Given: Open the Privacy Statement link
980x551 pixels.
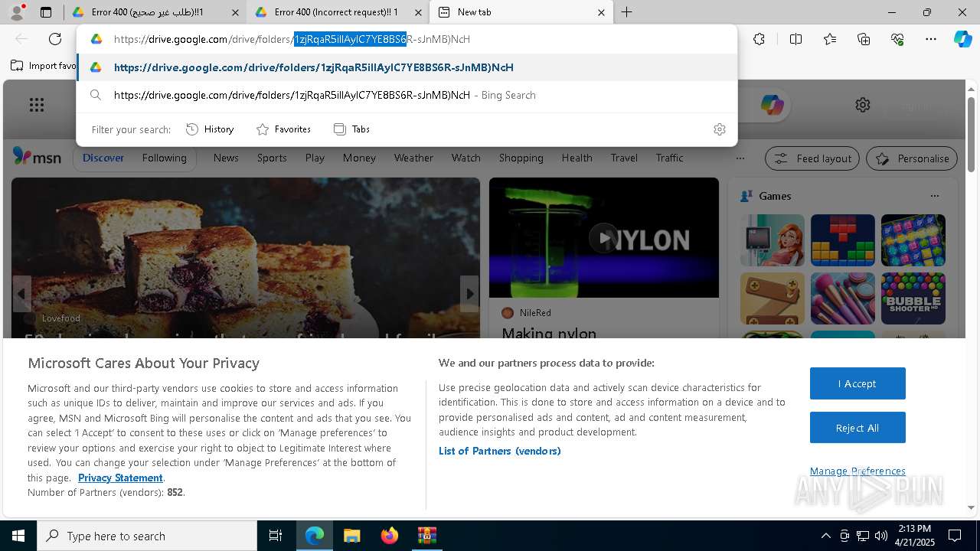Looking at the screenshot, I should tap(120, 478).
